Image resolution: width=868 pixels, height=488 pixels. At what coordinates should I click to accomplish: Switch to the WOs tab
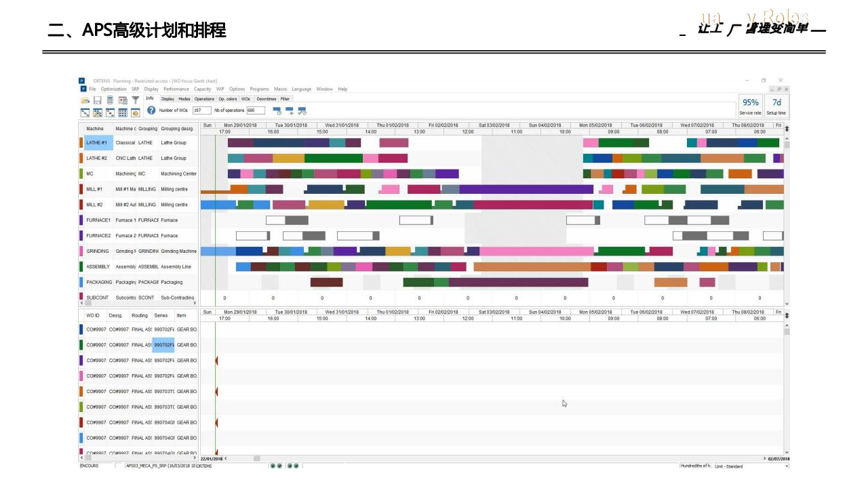click(245, 99)
